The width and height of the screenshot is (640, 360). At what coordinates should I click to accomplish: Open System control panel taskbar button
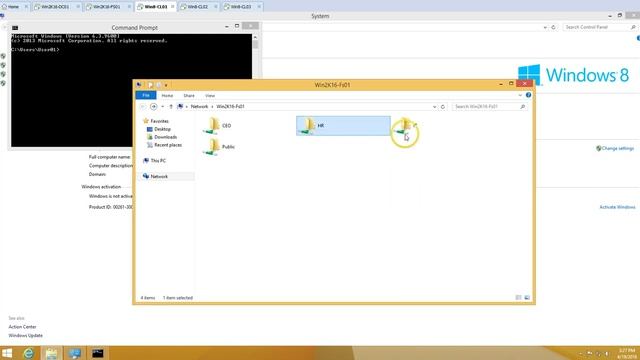[75, 353]
